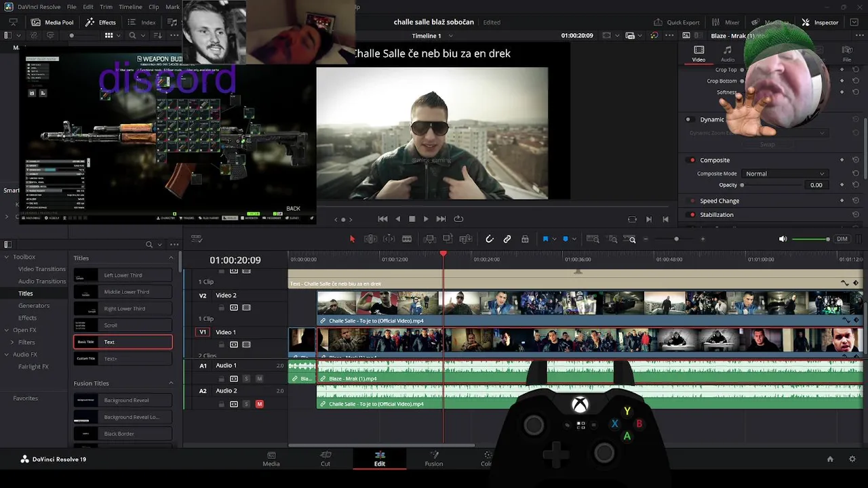This screenshot has width=868, height=488.
Task: Toggle the Composite section enable dot
Action: (692, 161)
